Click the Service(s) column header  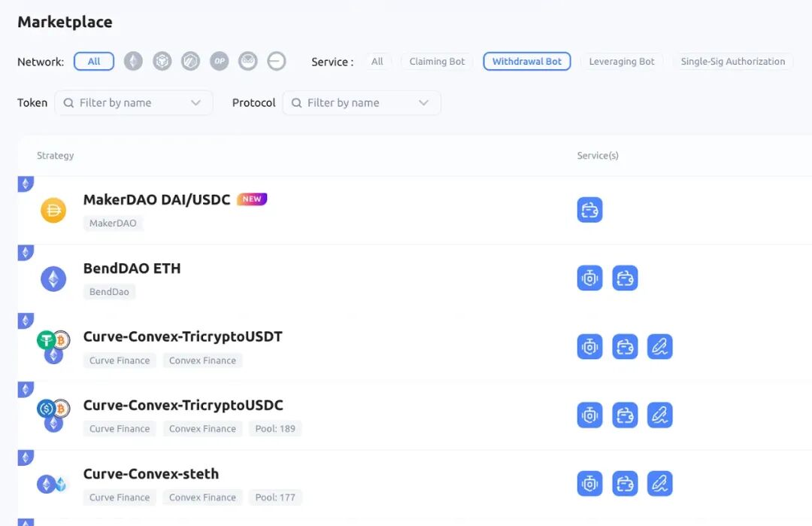(598, 156)
